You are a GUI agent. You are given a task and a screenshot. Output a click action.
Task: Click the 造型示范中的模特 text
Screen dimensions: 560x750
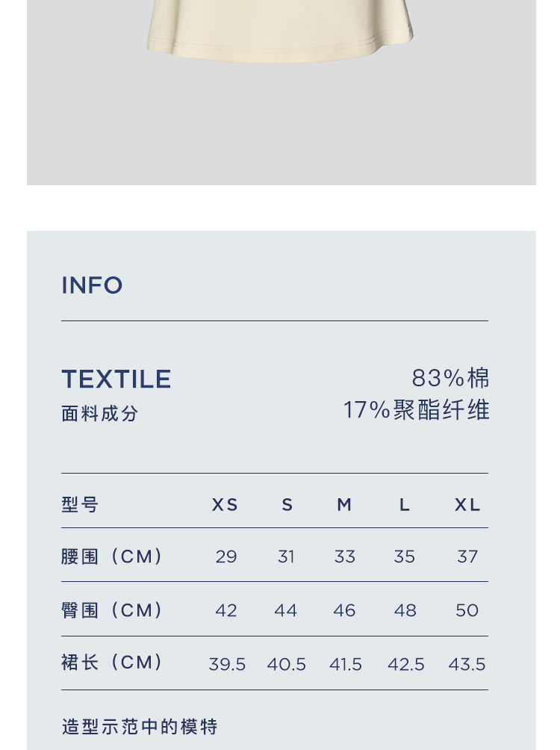(x=140, y=726)
